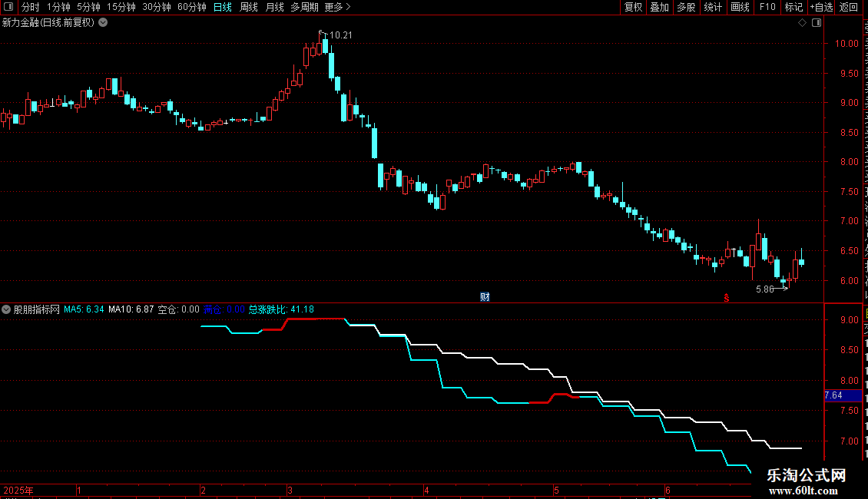This screenshot has width=868, height=499.
Task: Click month 3 on the time axis
Action: click(290, 491)
